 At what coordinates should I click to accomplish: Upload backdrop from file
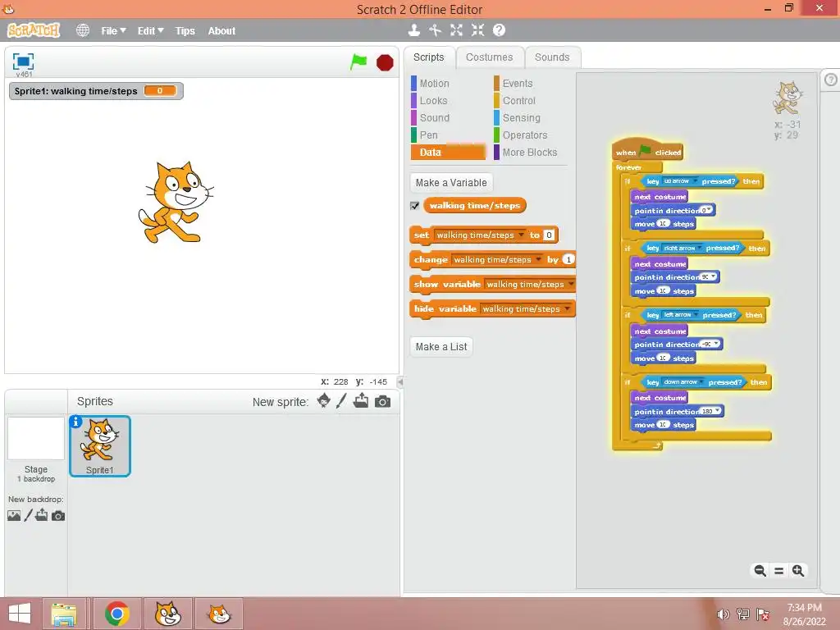tap(42, 515)
